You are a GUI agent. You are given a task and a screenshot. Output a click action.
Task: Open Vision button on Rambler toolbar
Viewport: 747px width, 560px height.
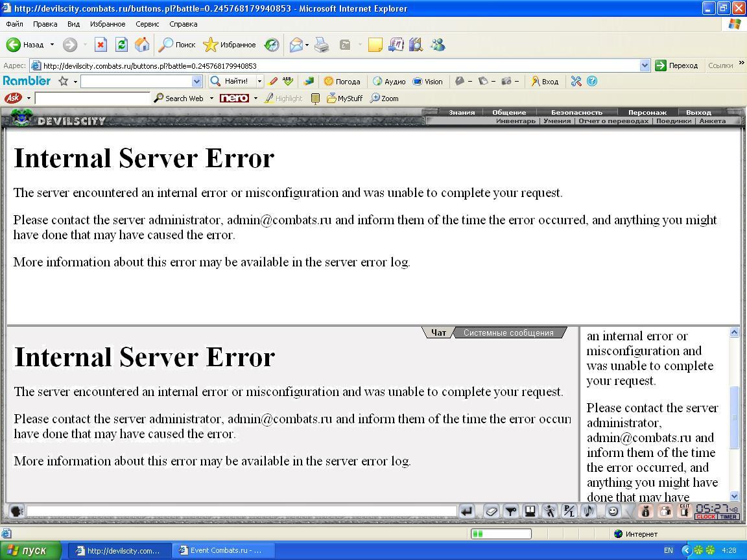pyautogui.click(x=428, y=82)
